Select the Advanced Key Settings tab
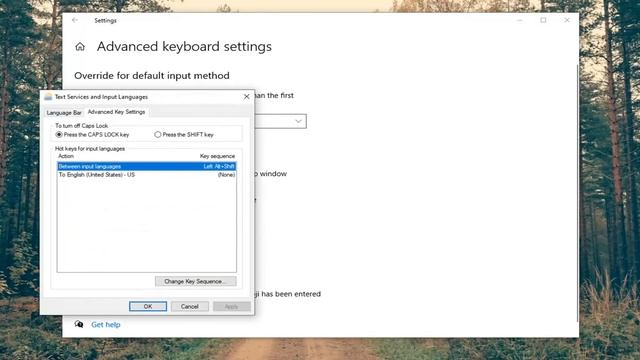Image resolution: width=640 pixels, height=360 pixels. pos(116,112)
